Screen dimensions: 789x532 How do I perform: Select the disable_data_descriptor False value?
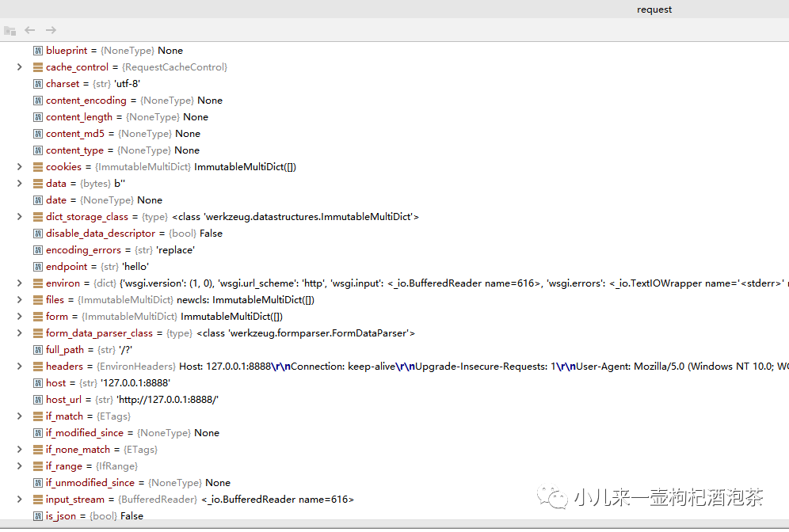point(211,233)
